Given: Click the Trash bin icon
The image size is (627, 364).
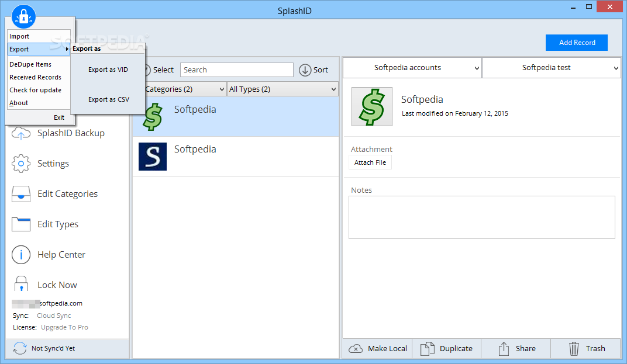Looking at the screenshot, I should 574,348.
